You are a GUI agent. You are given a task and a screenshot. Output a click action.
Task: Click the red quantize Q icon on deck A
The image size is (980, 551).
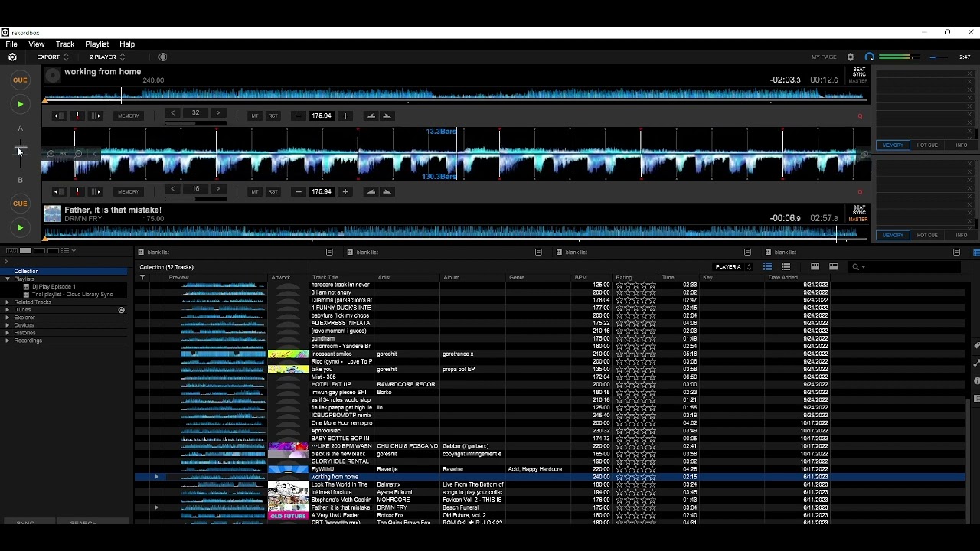[x=860, y=116]
